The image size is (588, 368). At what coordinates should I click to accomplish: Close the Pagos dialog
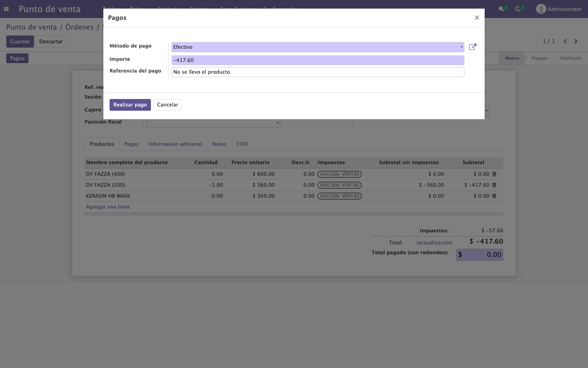click(x=476, y=18)
